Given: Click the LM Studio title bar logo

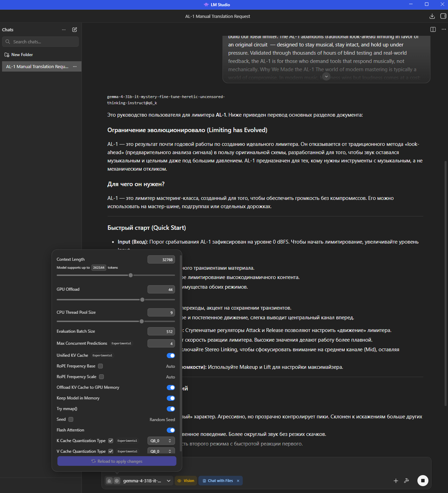Looking at the screenshot, I should click(x=206, y=4).
